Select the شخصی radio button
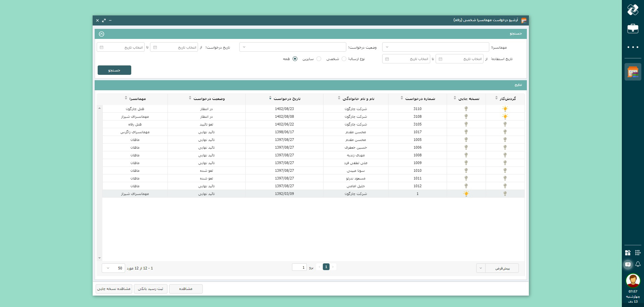Viewport: 644px width, 307px height. (344, 59)
